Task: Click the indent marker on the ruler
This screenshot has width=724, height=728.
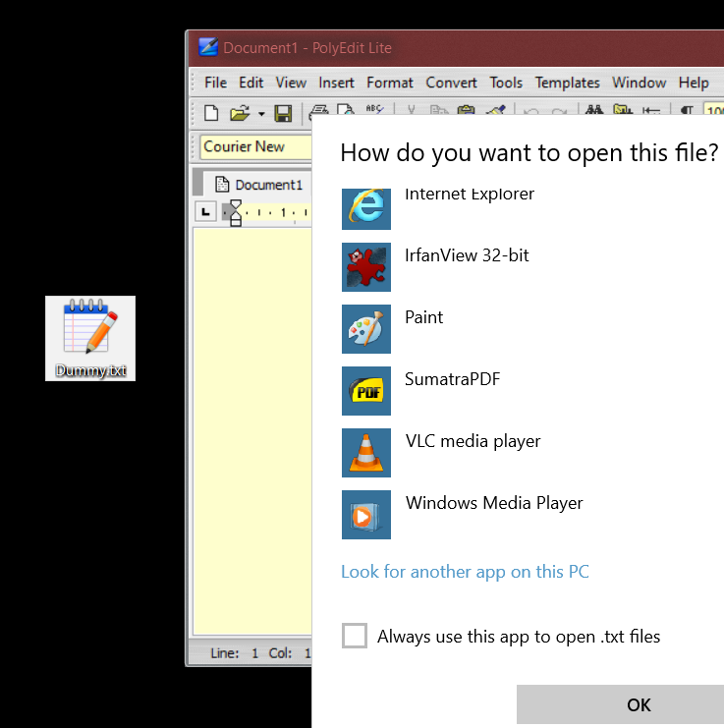Action: (236, 212)
